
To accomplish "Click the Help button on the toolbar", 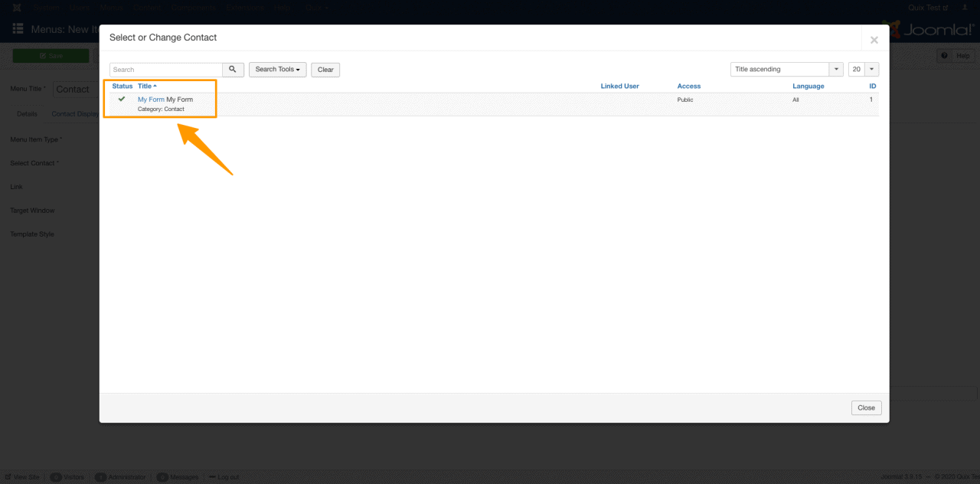I will click(x=955, y=56).
